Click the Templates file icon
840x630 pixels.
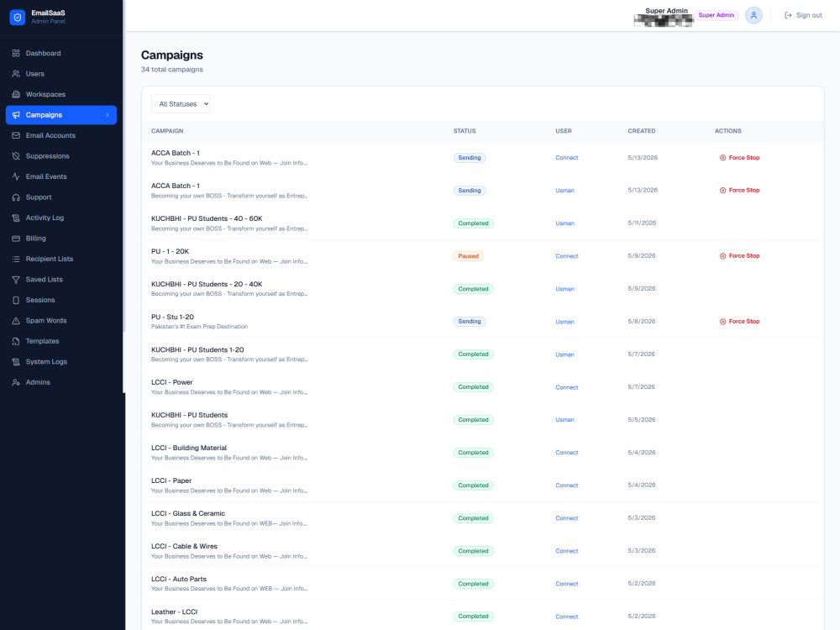point(16,341)
